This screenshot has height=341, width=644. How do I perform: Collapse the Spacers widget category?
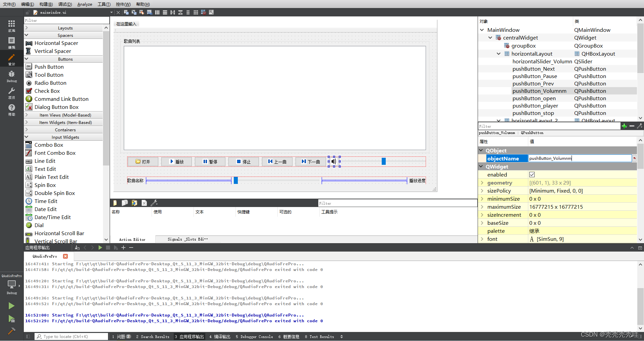(26, 35)
